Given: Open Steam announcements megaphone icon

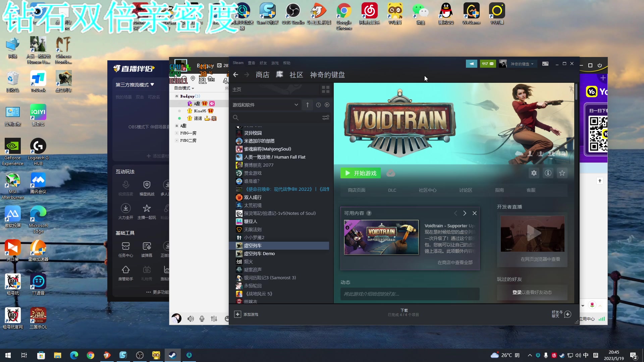Looking at the screenshot, I should pos(471,64).
